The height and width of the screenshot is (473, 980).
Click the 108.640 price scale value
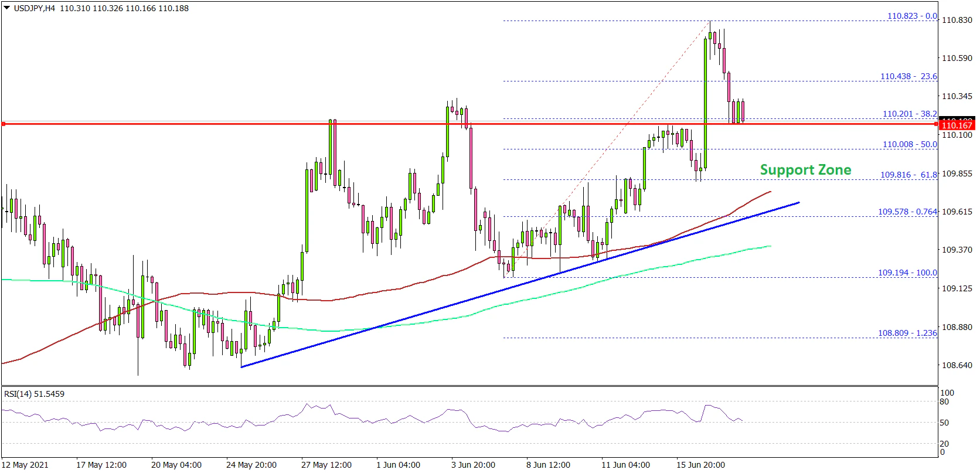pyautogui.click(x=957, y=365)
